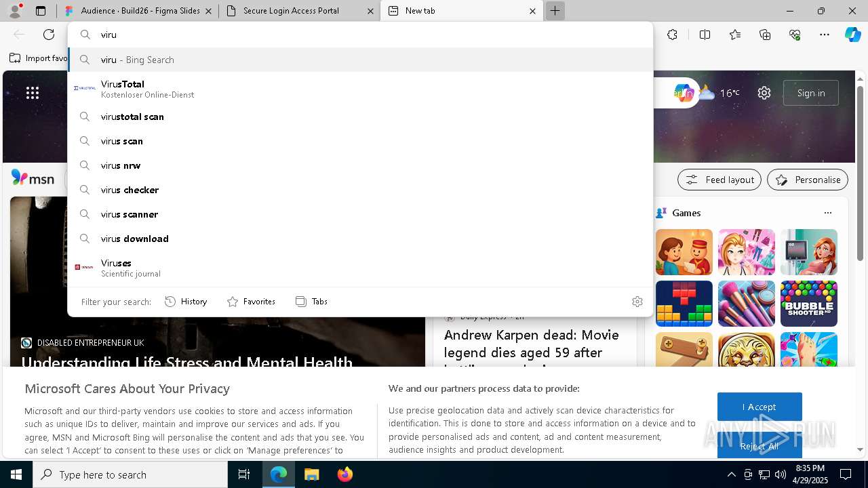868x488 pixels.
Task: Open Understanding Life Stress article
Action: point(187,361)
